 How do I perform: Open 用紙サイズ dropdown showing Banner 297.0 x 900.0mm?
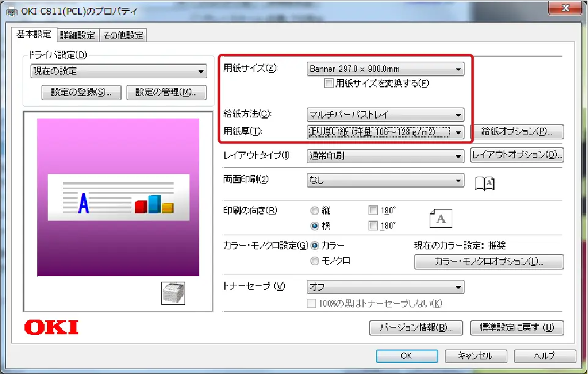(x=385, y=69)
